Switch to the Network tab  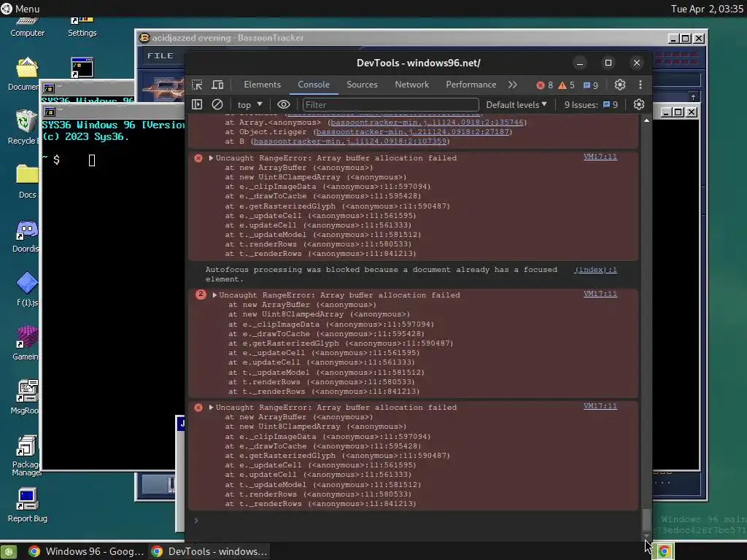pyautogui.click(x=411, y=85)
